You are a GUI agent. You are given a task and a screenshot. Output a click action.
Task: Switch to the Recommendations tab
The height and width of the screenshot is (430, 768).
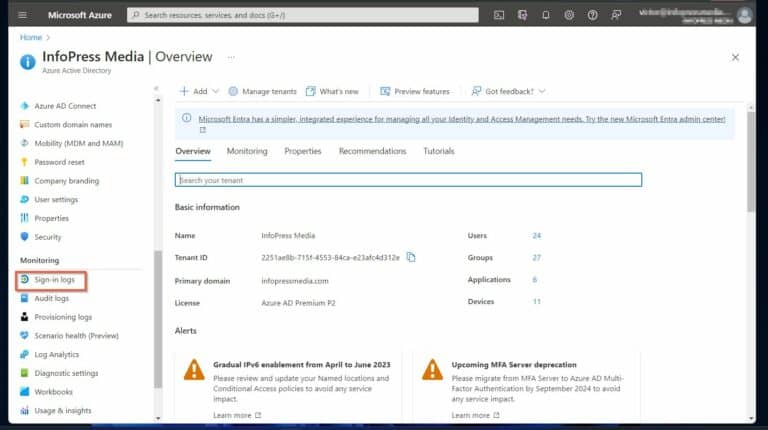372,151
